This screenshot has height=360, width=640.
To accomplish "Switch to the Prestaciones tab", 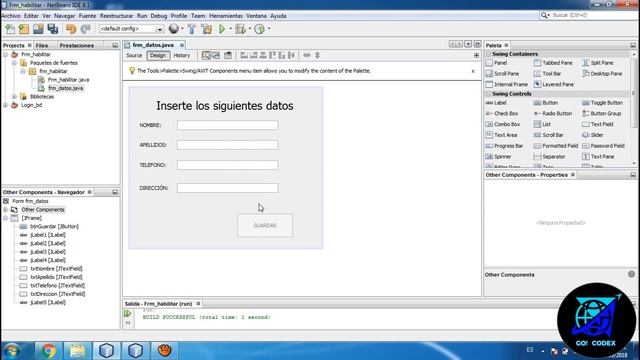I will [77, 45].
